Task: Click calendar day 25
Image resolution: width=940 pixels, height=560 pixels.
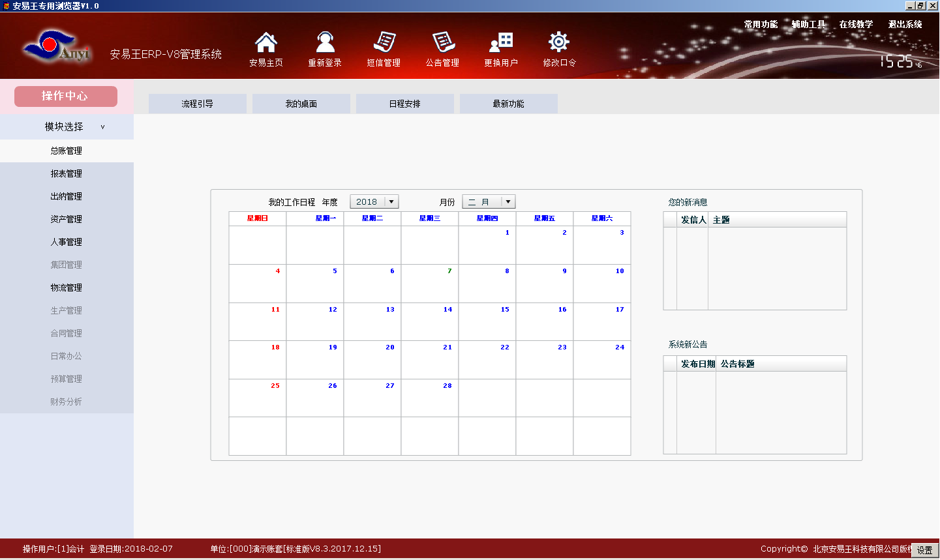Action: click(x=258, y=398)
